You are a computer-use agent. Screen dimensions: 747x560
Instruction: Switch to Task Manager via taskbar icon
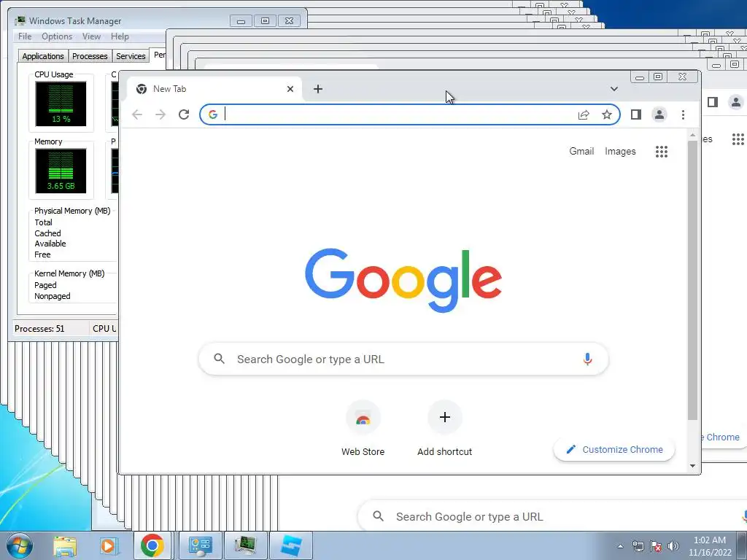point(245,545)
